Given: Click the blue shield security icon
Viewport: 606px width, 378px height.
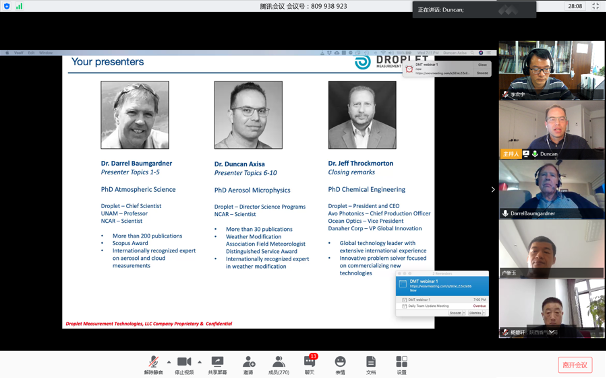Looking at the screenshot, I should (7, 6).
